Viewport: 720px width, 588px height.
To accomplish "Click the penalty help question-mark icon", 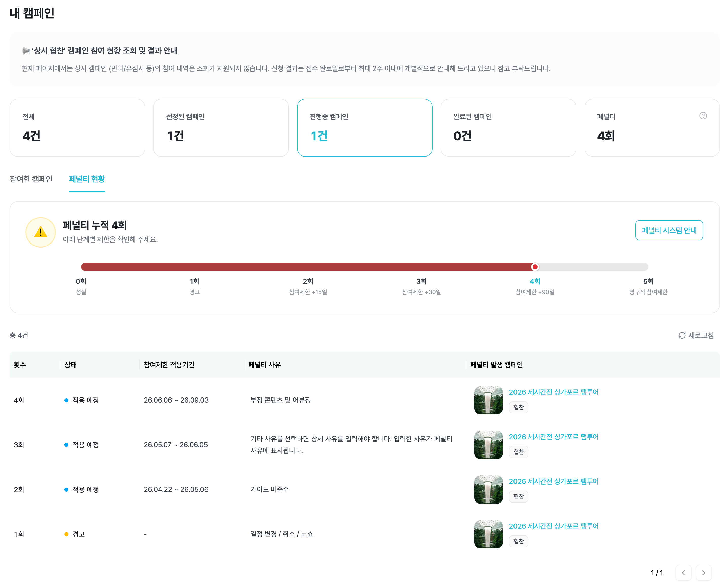I will (x=703, y=116).
